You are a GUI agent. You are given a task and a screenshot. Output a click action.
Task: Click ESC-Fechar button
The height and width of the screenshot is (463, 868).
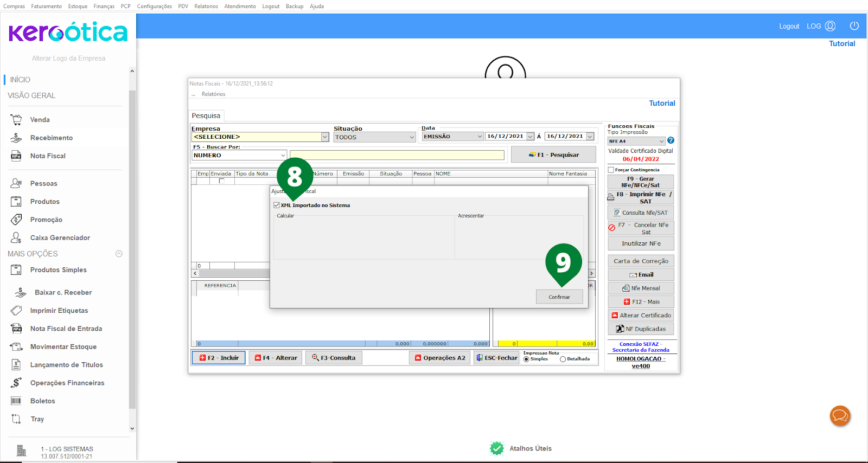tap(496, 358)
